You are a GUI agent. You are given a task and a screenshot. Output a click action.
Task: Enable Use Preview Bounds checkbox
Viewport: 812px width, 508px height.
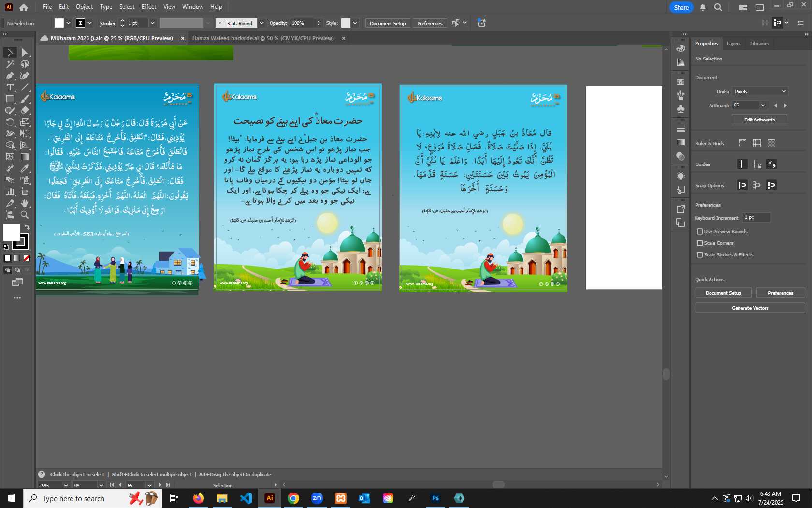(x=699, y=232)
